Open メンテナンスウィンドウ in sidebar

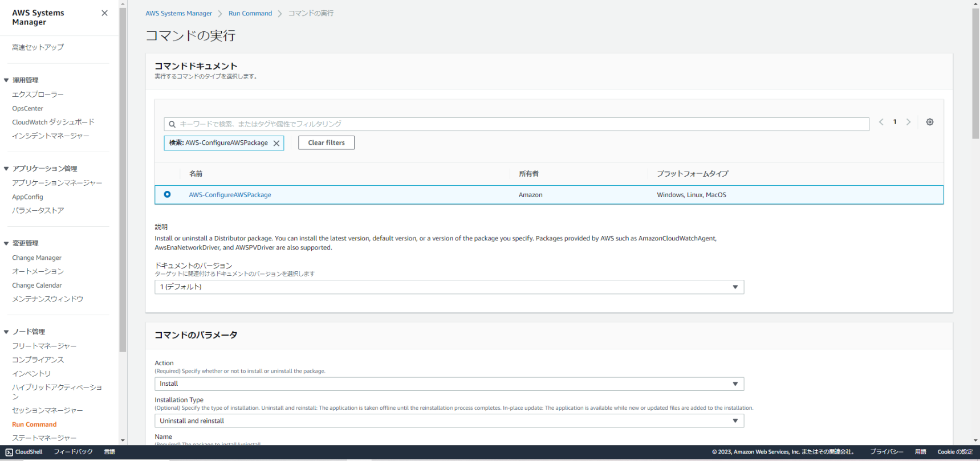point(47,299)
